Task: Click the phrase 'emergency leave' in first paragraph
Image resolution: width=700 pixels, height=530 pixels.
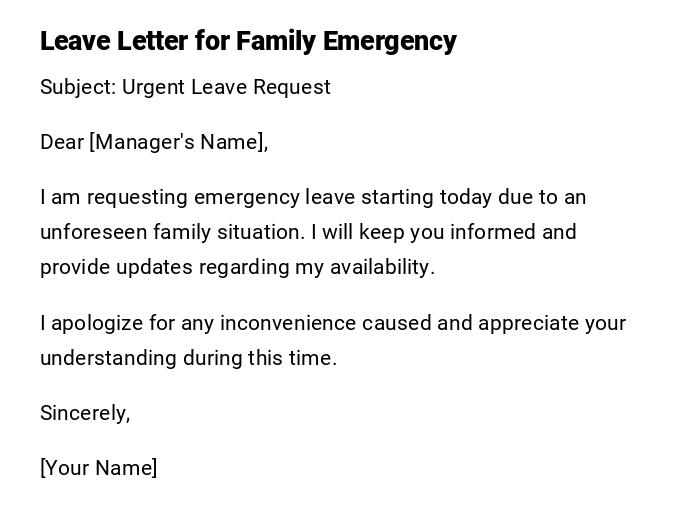Action: 261,197
